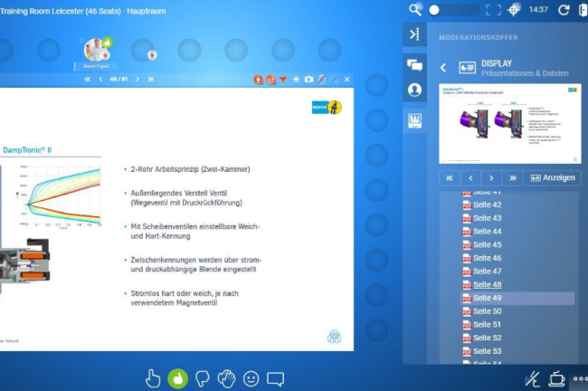Screen dimensions: 588x391
Task: Open the smiley emoji reactions
Action: coord(251,378)
